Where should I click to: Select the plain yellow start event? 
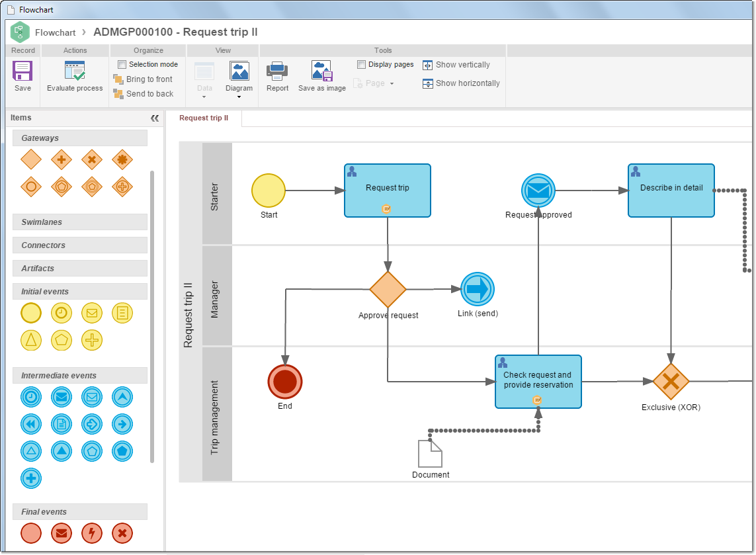(x=31, y=313)
